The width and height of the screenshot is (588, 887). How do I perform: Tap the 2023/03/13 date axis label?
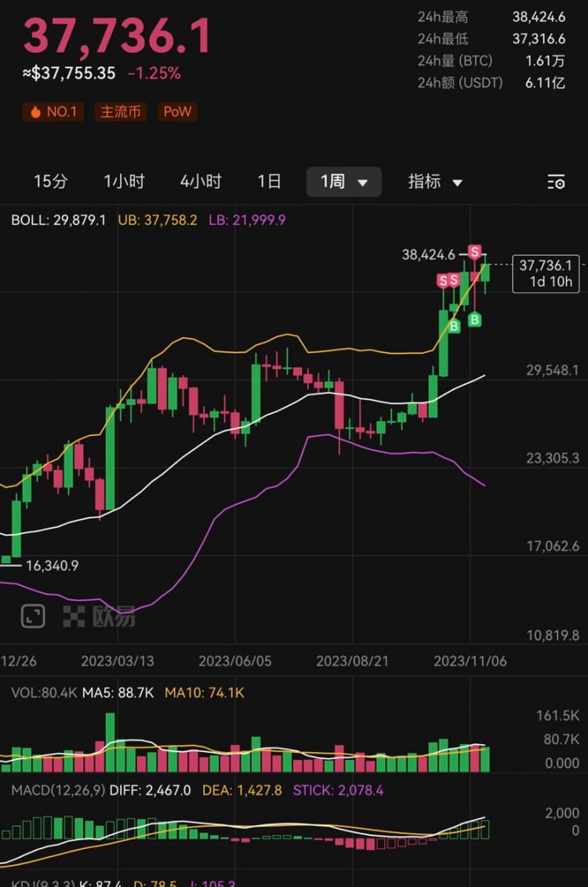pyautogui.click(x=117, y=660)
